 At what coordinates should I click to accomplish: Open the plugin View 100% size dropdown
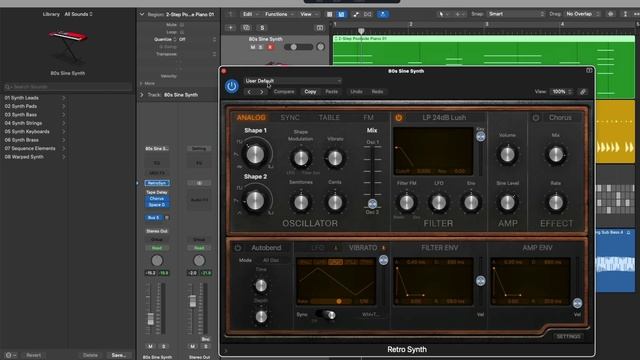tap(562, 92)
